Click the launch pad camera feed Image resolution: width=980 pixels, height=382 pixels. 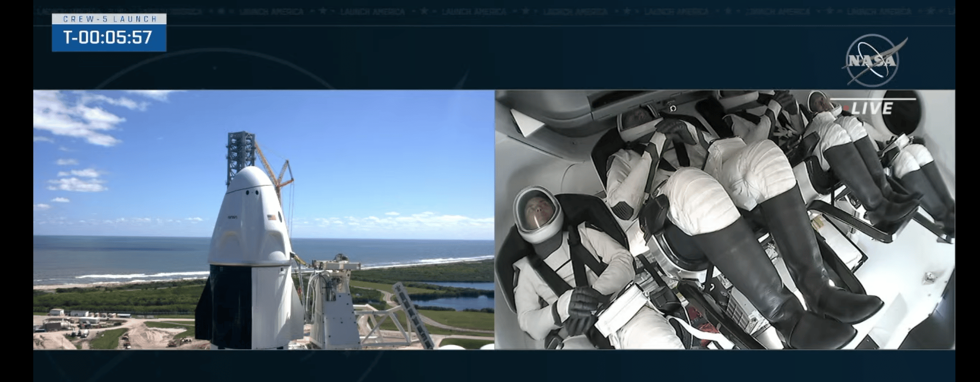click(264, 219)
